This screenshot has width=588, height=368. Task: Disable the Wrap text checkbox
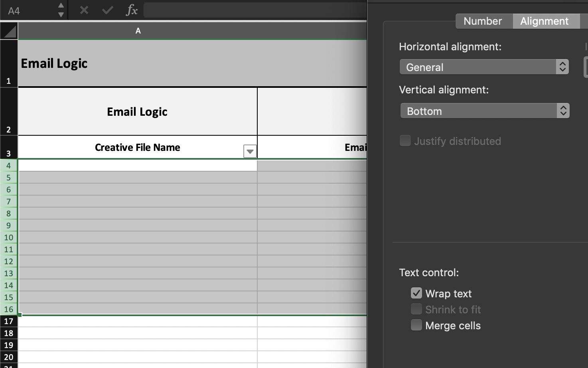coord(416,293)
